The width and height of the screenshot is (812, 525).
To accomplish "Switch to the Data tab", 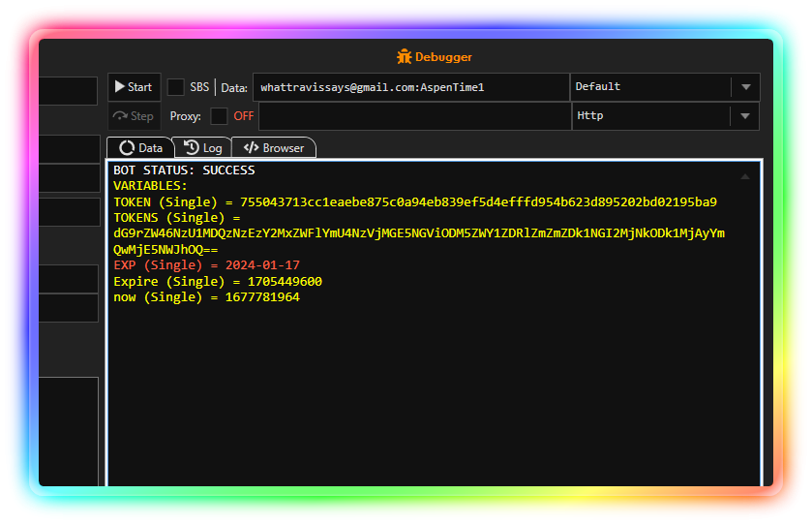I will click(x=140, y=147).
